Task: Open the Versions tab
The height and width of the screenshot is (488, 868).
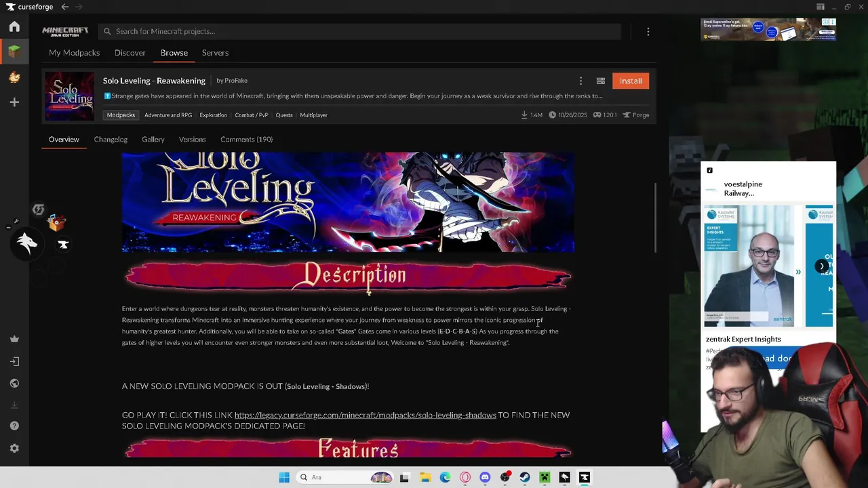Action: click(193, 139)
